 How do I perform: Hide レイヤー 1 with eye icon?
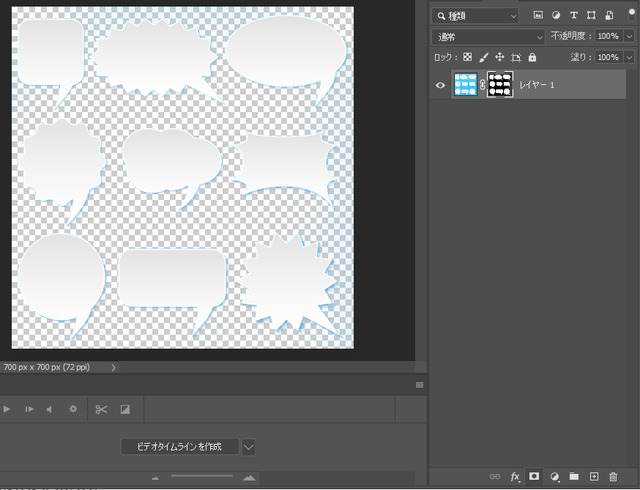(440, 85)
